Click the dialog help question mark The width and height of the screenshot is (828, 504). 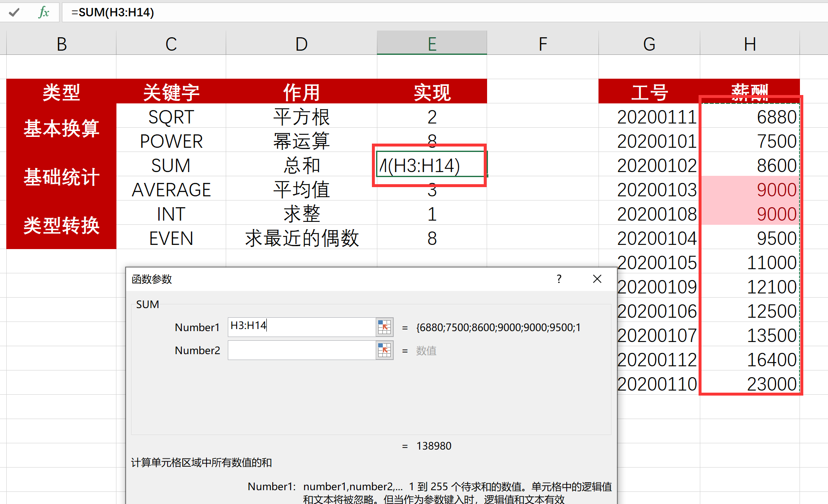(x=559, y=279)
